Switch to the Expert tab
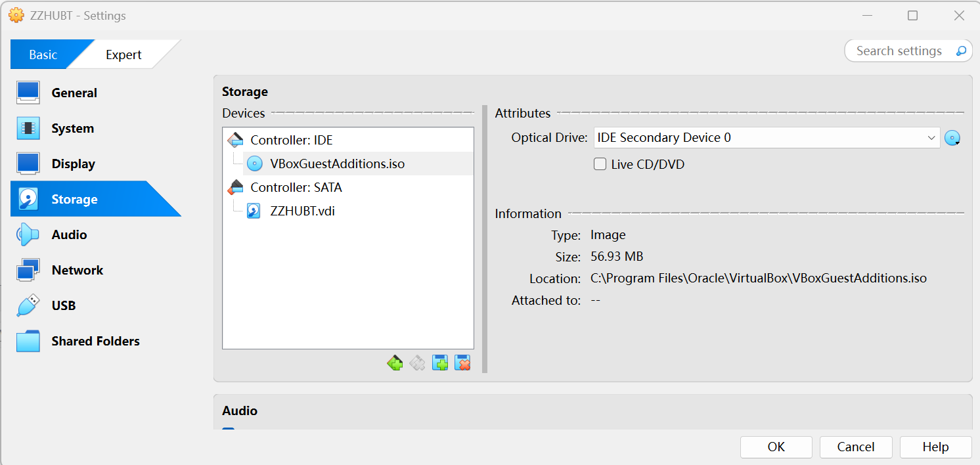Viewport: 980px width, 465px height. tap(123, 55)
